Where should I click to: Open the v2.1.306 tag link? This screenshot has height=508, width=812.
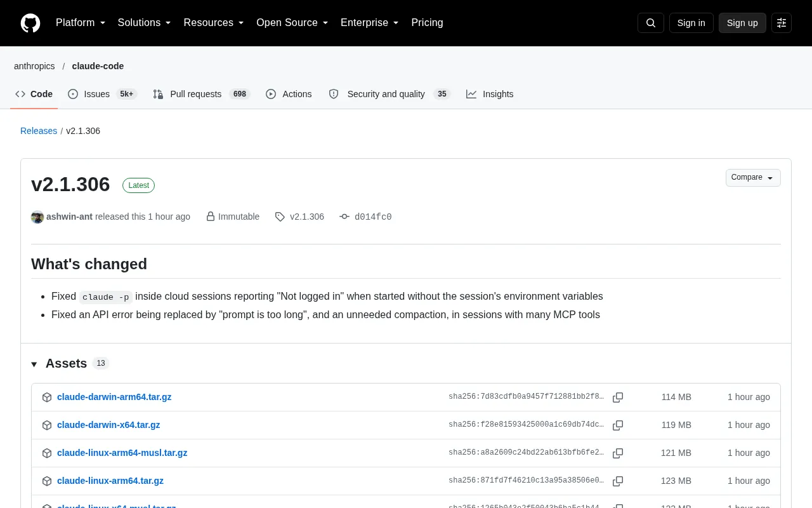(x=307, y=217)
